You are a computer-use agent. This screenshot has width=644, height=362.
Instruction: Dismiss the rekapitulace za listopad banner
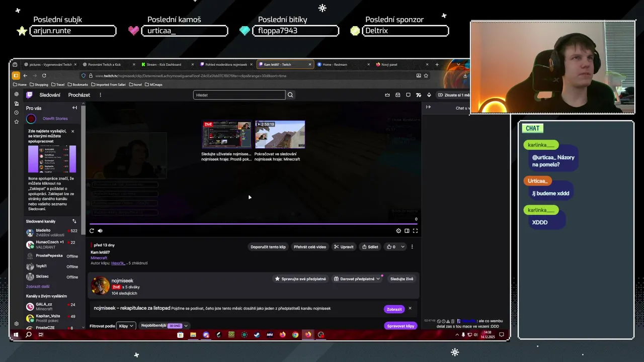[410, 308]
